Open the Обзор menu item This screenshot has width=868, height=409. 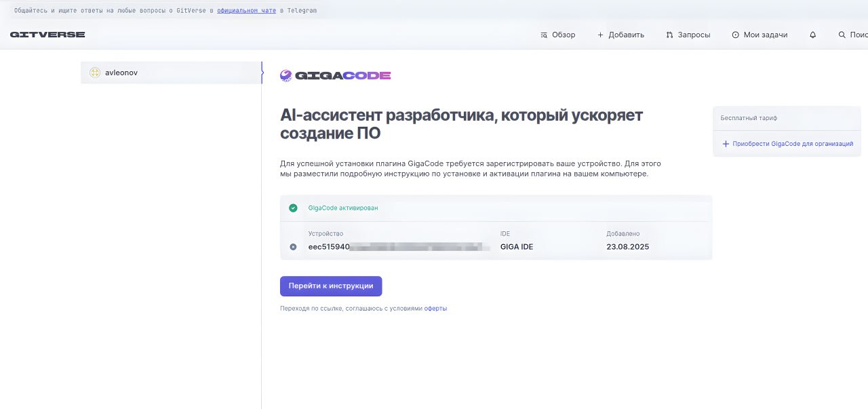coord(557,35)
